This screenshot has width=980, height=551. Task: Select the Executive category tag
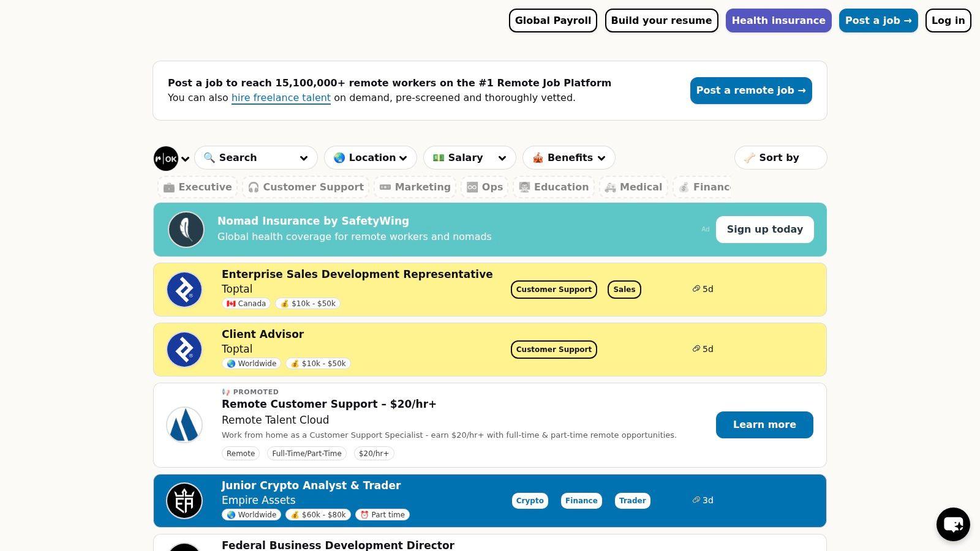pos(197,187)
